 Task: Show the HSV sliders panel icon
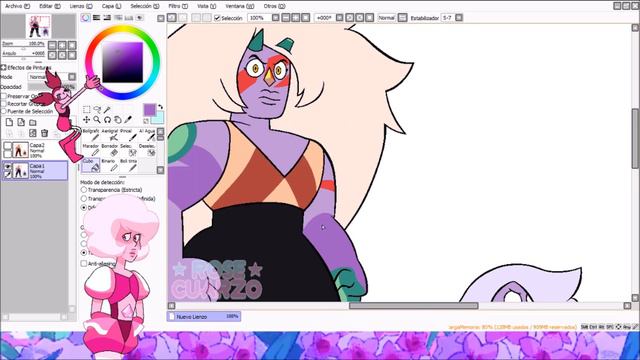click(x=107, y=18)
